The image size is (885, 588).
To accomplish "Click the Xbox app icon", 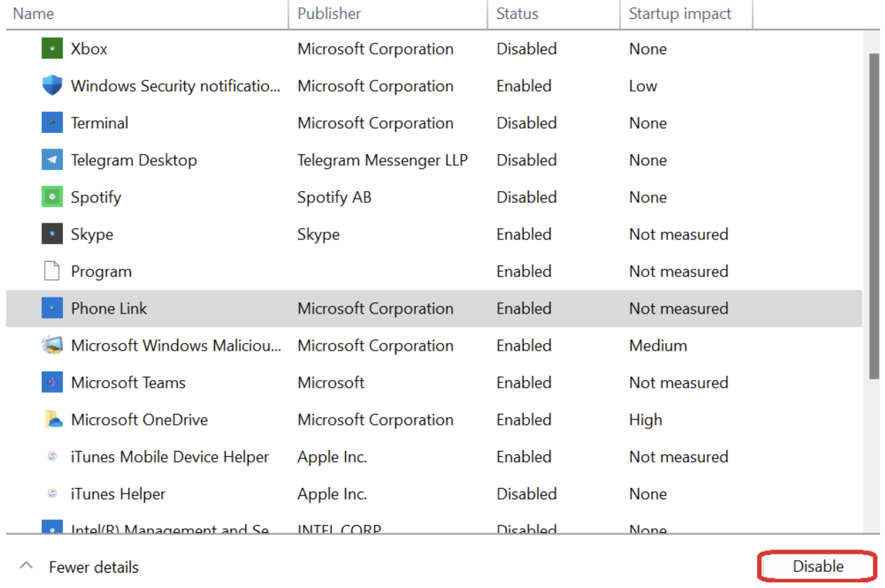I will click(x=52, y=49).
